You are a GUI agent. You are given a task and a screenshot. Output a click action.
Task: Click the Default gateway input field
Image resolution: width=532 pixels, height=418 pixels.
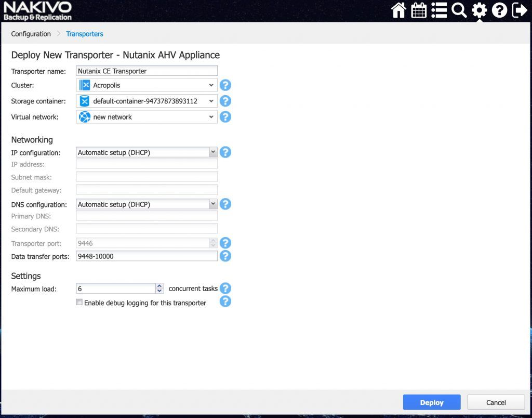[x=147, y=190]
